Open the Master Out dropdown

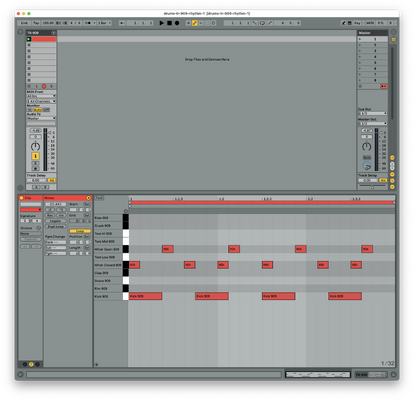click(373, 124)
